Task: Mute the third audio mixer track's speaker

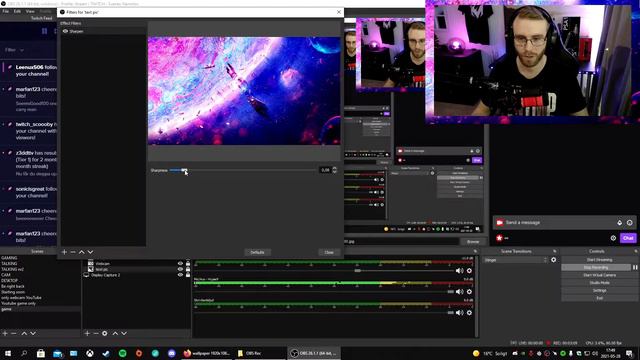Action: click(x=460, y=312)
